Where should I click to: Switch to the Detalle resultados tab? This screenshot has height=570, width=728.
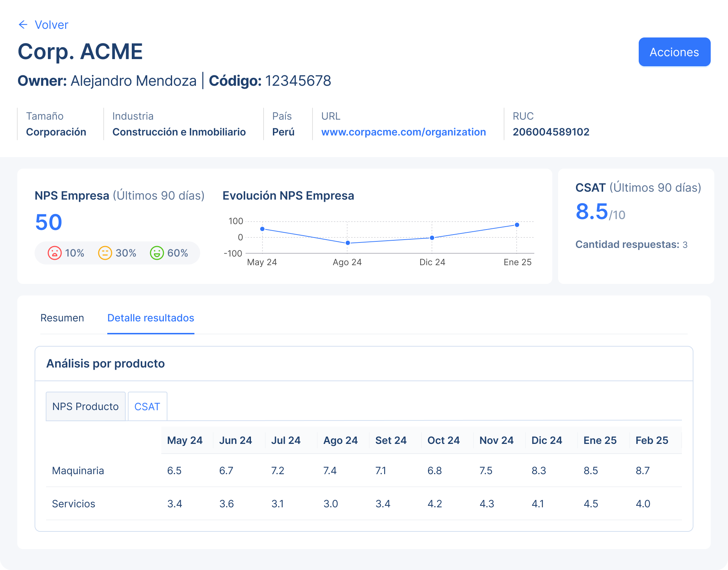click(x=150, y=318)
